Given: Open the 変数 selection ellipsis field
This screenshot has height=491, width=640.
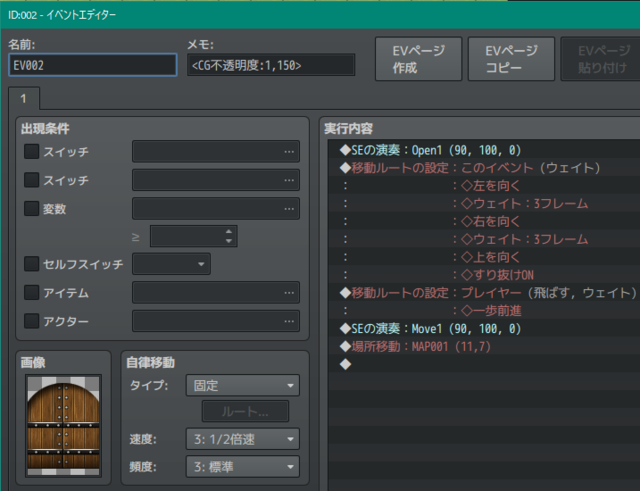Looking at the screenshot, I should [x=216, y=209].
